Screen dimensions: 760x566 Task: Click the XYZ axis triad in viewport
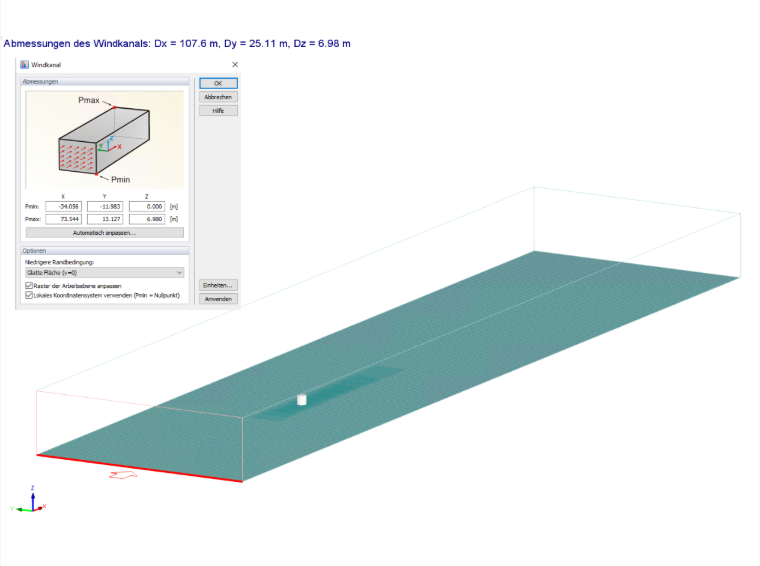click(x=29, y=500)
